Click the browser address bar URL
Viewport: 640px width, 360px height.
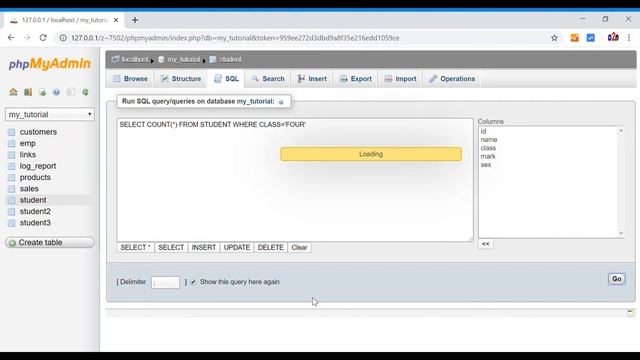tap(235, 38)
